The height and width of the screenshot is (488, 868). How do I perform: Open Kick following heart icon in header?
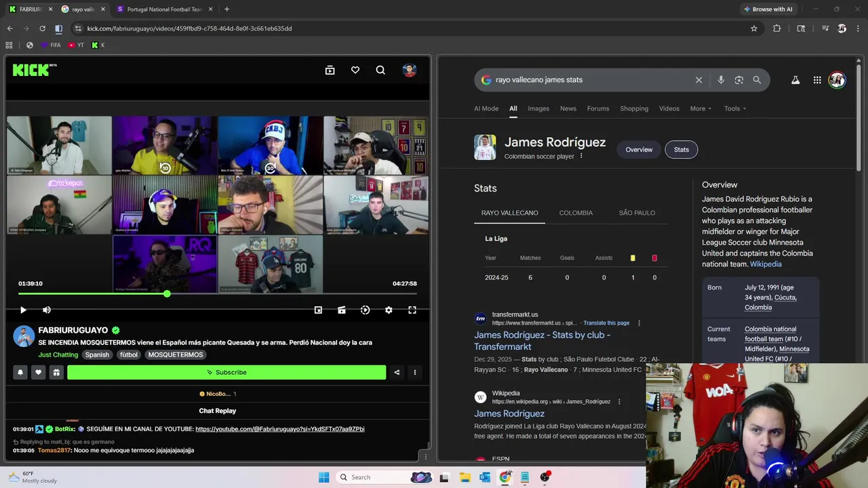pos(355,70)
